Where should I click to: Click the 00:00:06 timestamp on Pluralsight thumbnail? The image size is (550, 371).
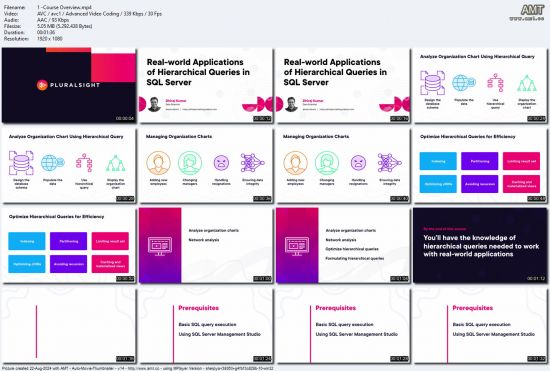pyautogui.click(x=125, y=119)
